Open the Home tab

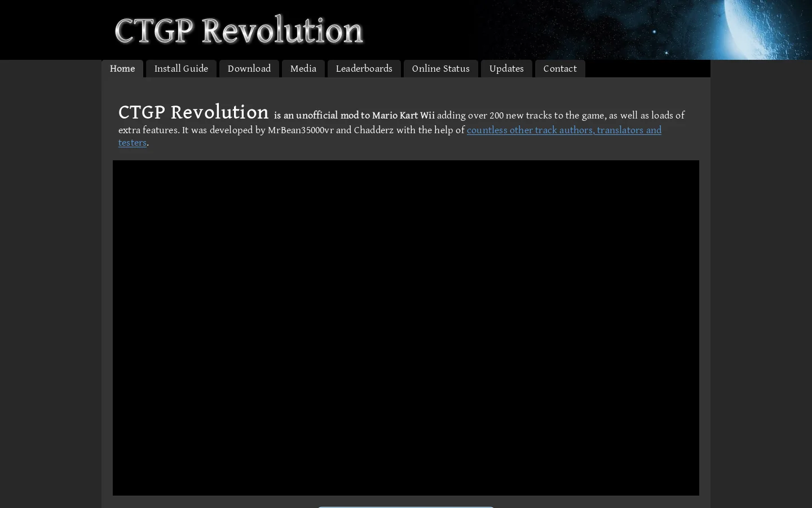(x=122, y=68)
